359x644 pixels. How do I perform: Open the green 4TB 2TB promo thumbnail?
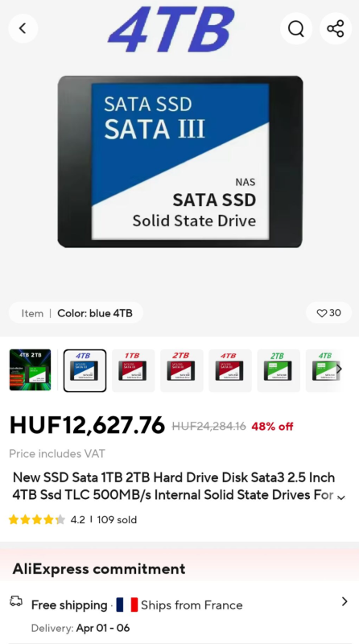click(x=30, y=369)
